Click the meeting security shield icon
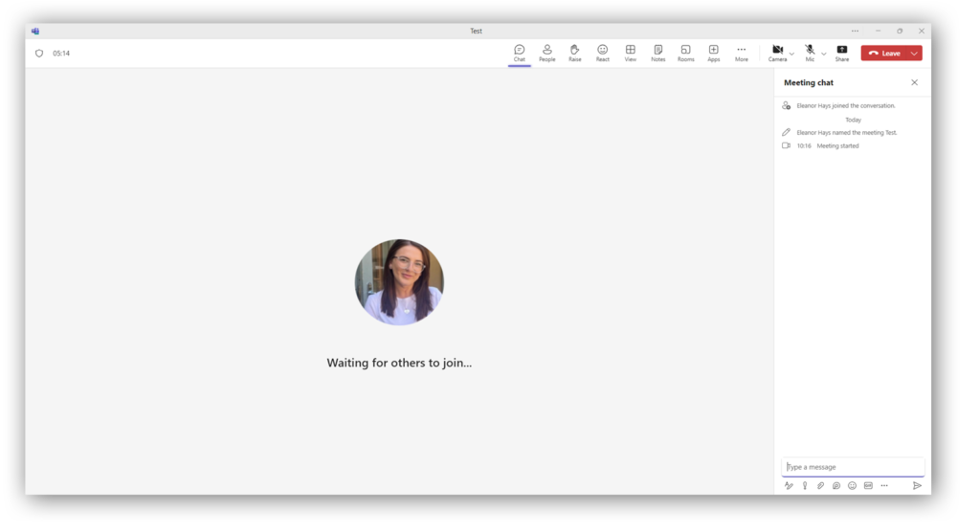The image size is (980, 532). pyautogui.click(x=39, y=54)
